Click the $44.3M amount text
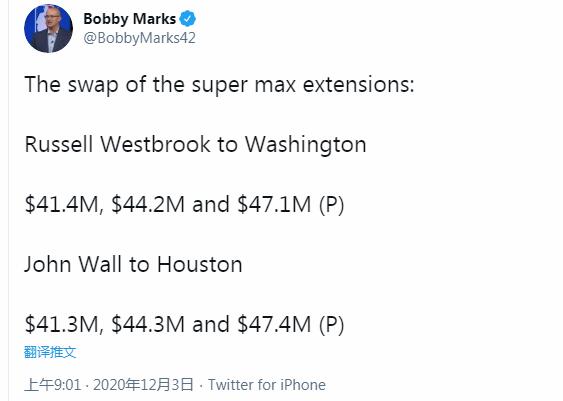The image size is (563, 401). pyautogui.click(x=148, y=324)
